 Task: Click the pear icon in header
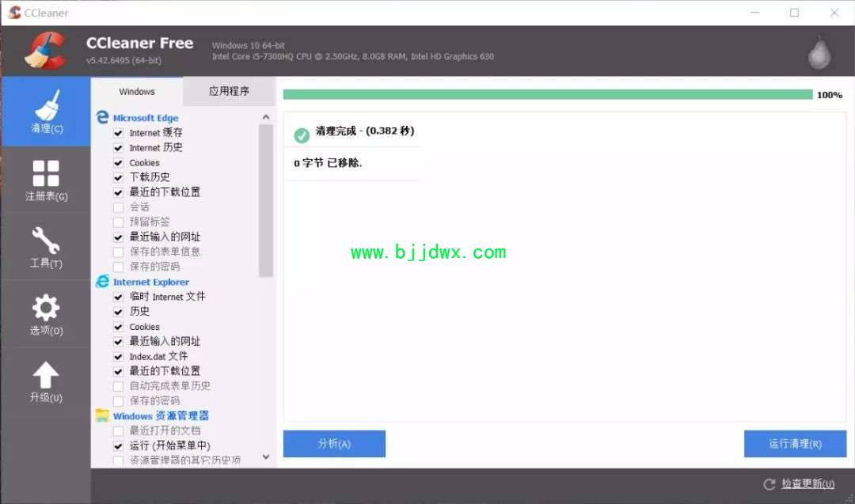[x=819, y=53]
